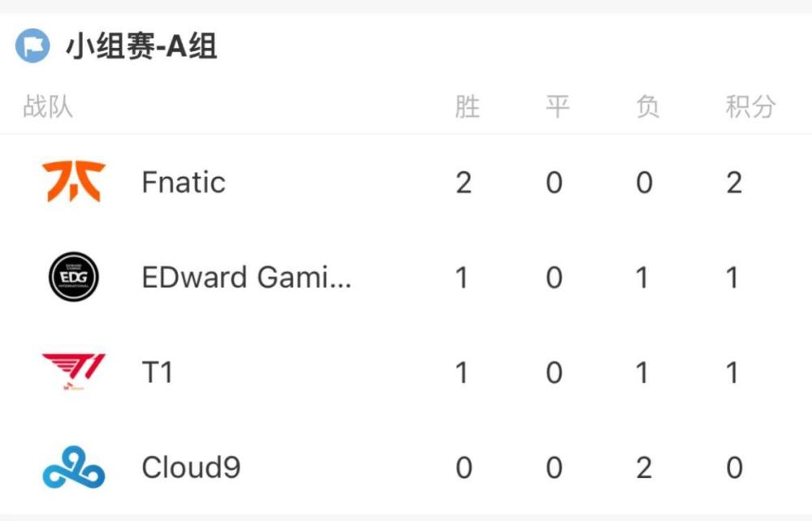
Task: Open the Fnatic team name
Action: tap(184, 182)
